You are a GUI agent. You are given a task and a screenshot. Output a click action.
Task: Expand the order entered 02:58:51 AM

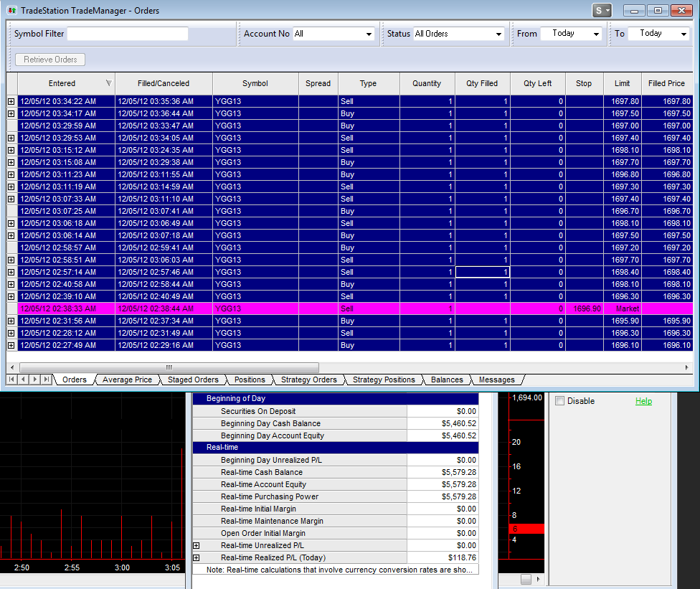coord(11,260)
